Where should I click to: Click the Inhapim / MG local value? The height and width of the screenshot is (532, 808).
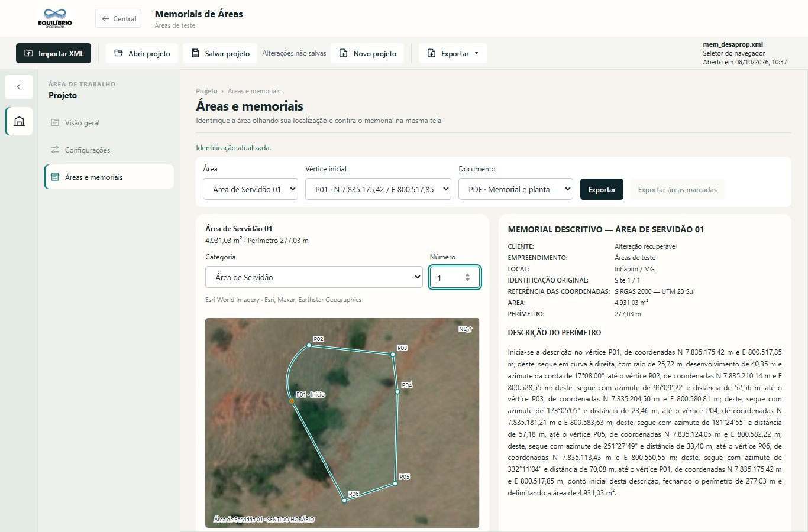click(635, 269)
